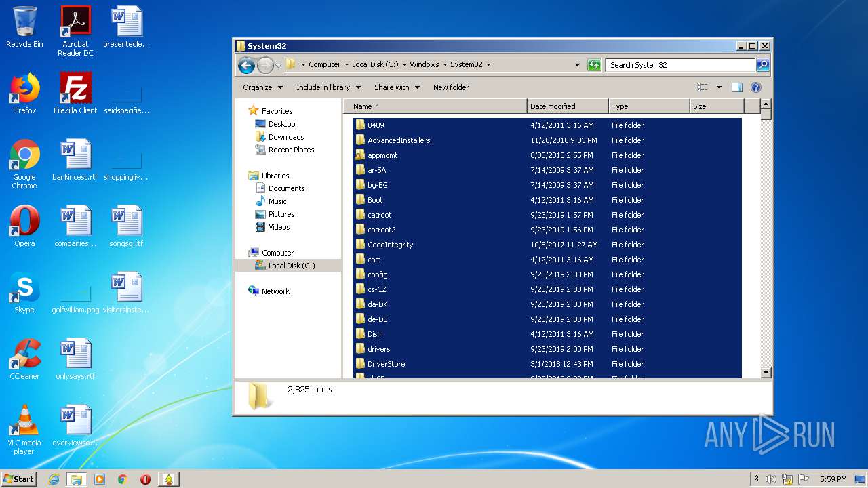Select Recent Places in navigation pane
The width and height of the screenshot is (868, 488).
pos(291,150)
